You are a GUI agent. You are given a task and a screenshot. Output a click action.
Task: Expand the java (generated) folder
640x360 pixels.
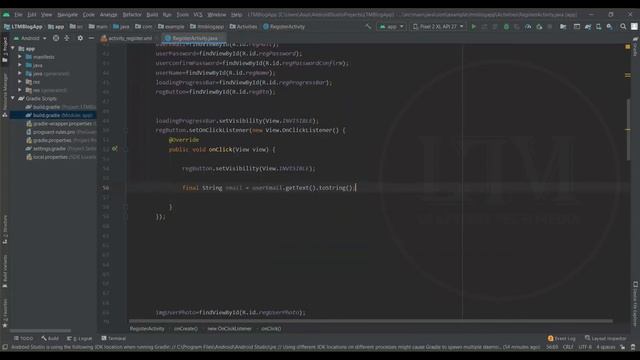[20, 73]
